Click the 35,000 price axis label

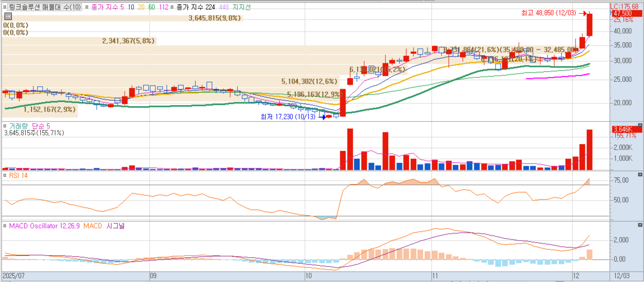(x=623, y=45)
